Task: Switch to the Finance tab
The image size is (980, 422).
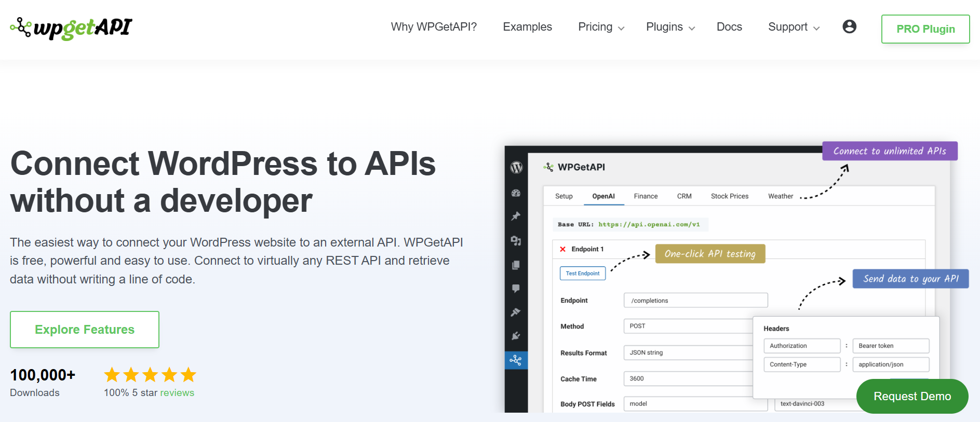Action: pyautogui.click(x=646, y=196)
